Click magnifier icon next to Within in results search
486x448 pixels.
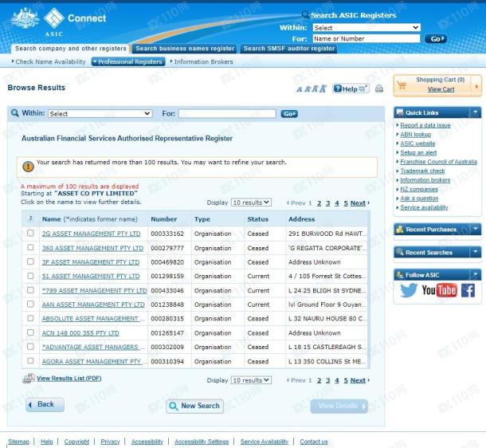click(14, 113)
